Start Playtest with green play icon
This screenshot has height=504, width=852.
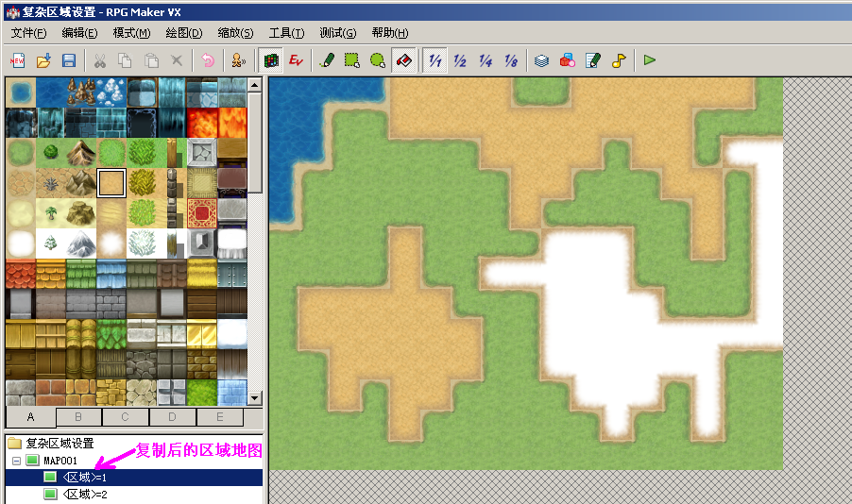650,60
